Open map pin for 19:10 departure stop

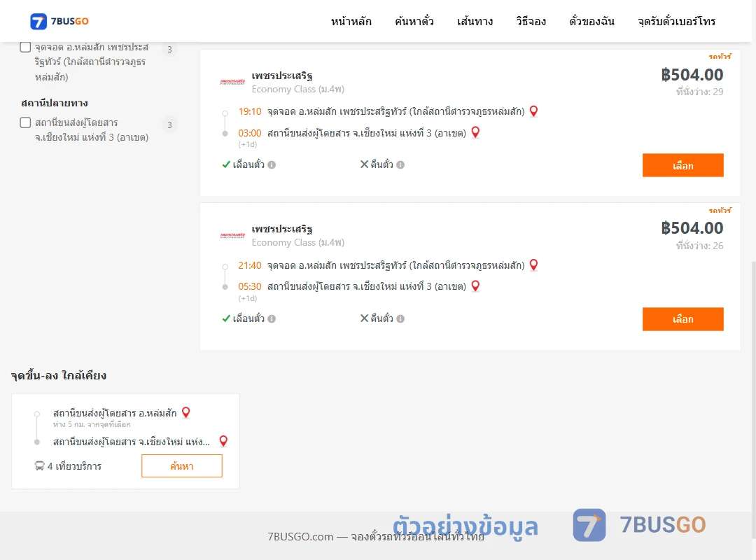click(533, 111)
